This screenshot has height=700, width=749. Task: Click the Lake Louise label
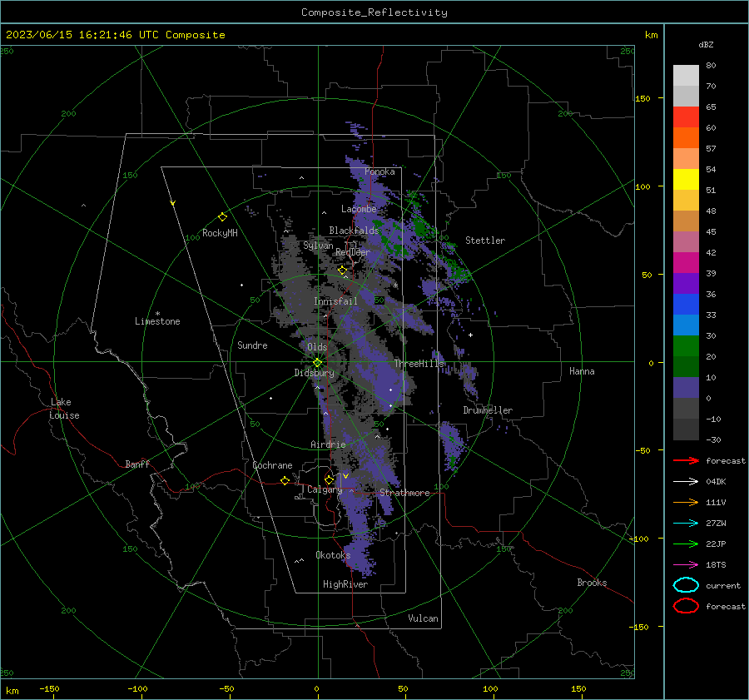point(64,409)
